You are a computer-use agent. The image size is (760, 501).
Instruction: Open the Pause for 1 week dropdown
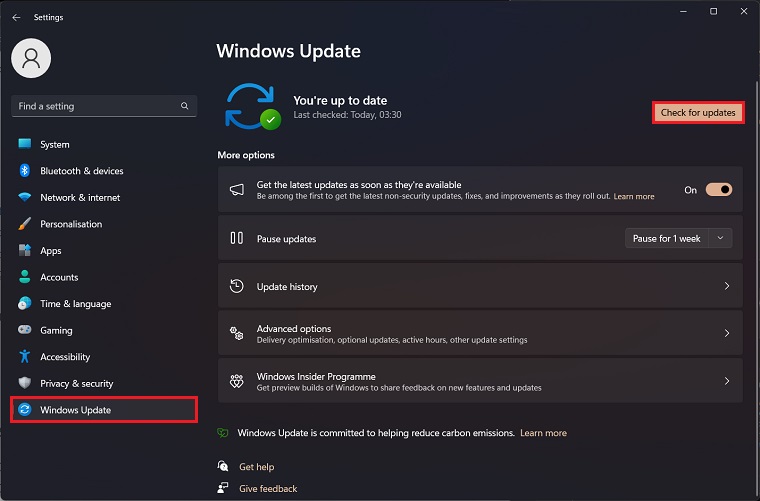679,239
